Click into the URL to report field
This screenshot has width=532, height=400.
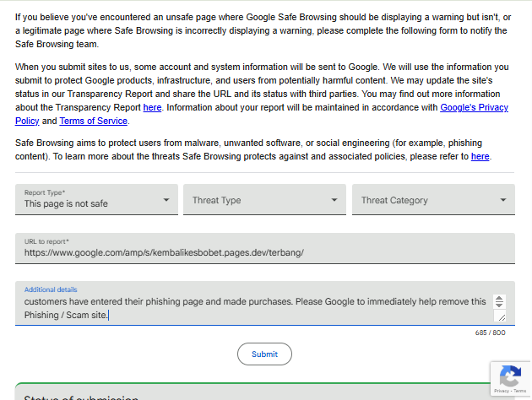pyautogui.click(x=265, y=248)
